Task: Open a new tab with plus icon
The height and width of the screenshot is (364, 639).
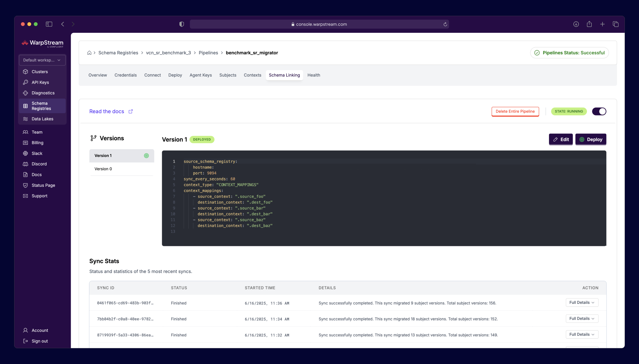Action: (x=602, y=24)
